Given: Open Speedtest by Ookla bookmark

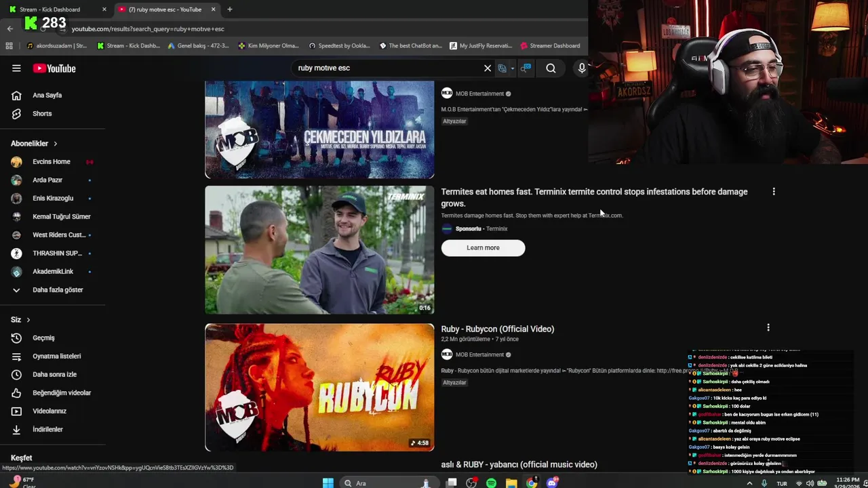Looking at the screenshot, I should [340, 46].
